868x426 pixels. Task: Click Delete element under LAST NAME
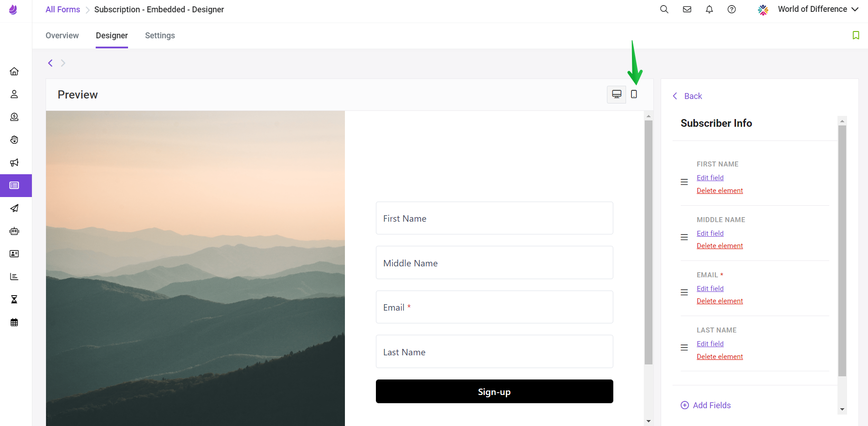tap(719, 356)
